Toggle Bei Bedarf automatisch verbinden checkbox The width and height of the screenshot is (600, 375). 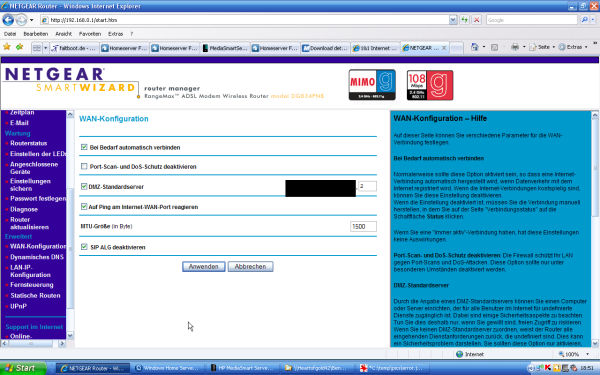(84, 147)
